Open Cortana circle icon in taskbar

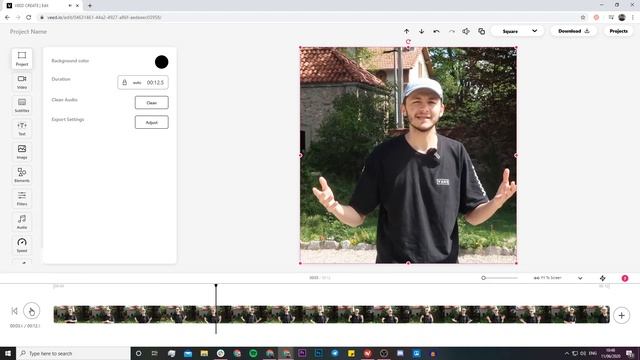(139, 353)
